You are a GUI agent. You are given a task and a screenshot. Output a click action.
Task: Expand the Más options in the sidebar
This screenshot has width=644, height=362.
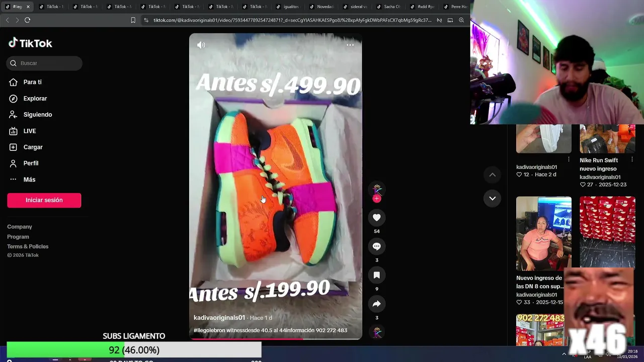(x=29, y=179)
